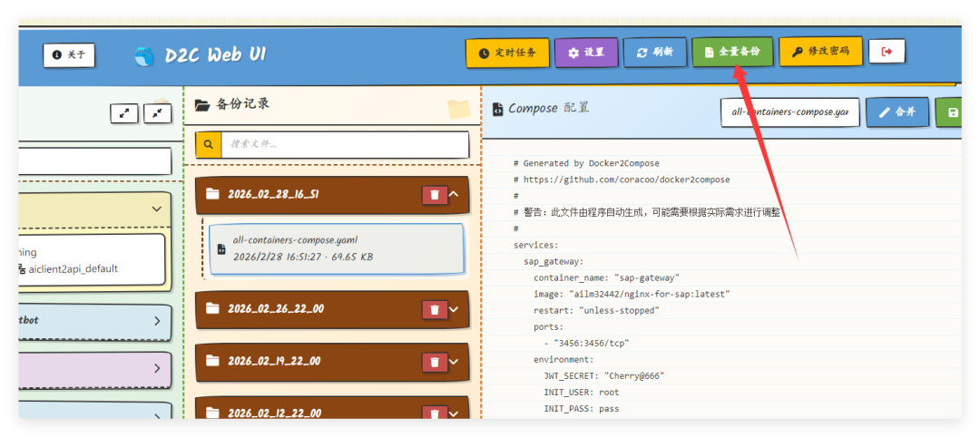
Task: Open the 设置 settings button
Action: (x=586, y=53)
